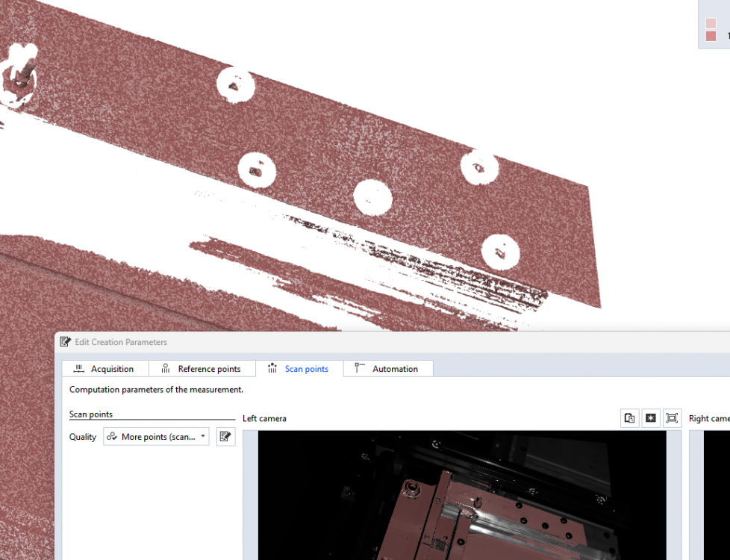Click the Edit Creation Parameters dialog title
Viewport: 730px width, 560px height.
(x=121, y=342)
